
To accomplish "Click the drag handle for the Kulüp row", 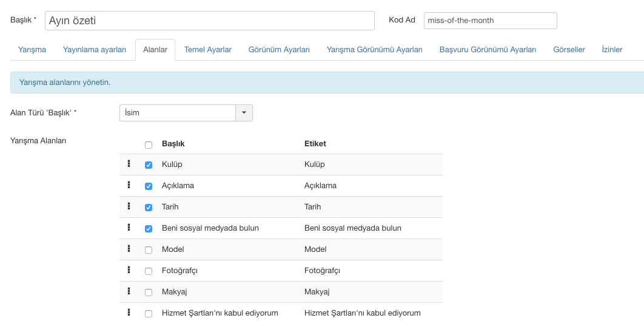I will click(129, 164).
